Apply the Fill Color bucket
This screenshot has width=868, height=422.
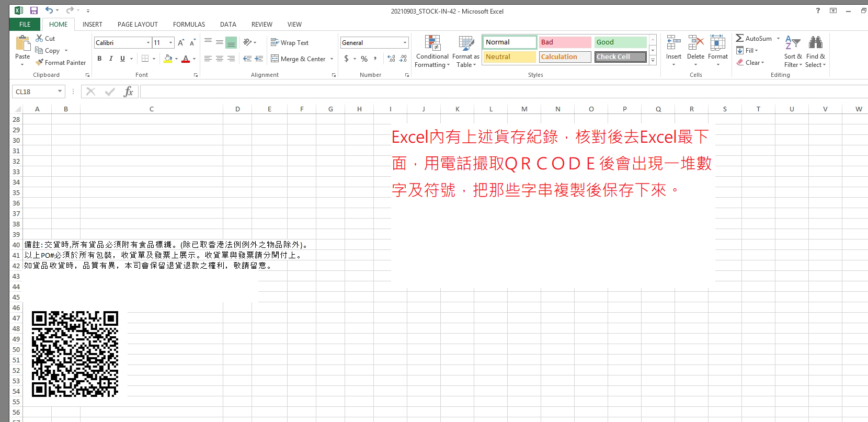pos(168,59)
